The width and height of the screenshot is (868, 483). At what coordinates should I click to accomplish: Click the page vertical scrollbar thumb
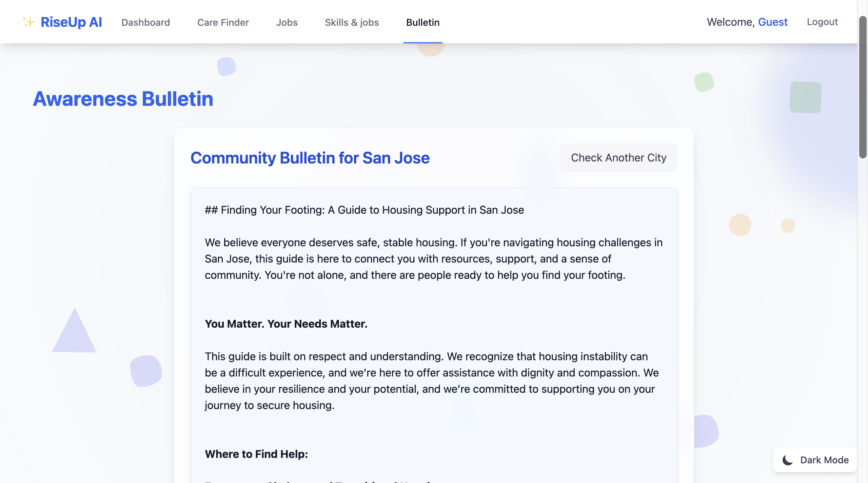863,86
